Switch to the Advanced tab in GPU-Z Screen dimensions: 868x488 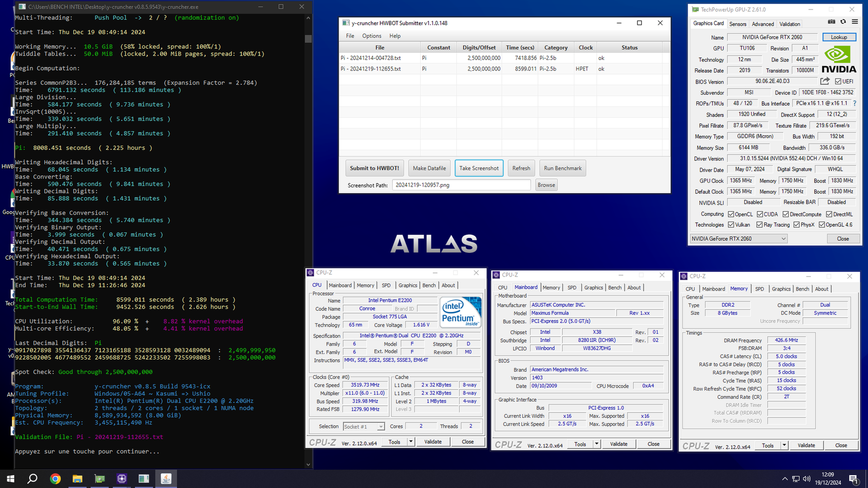763,24
